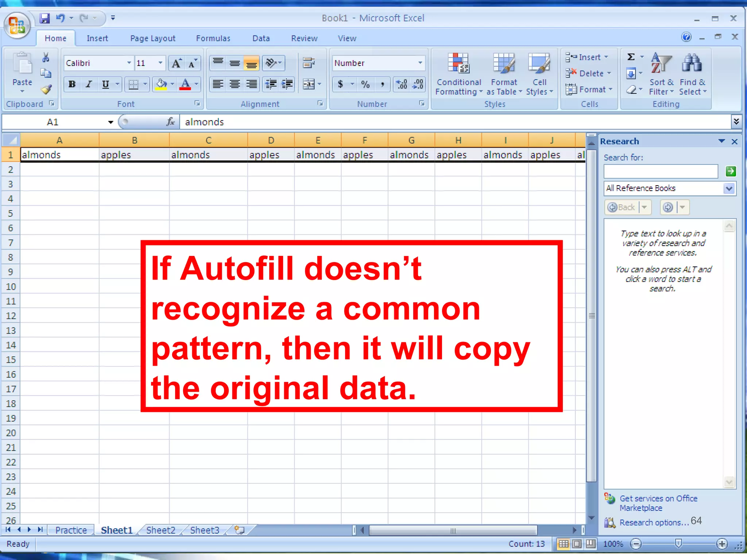Image resolution: width=747 pixels, height=560 pixels.
Task: Open the Page Layout ribbon tab
Action: point(153,38)
